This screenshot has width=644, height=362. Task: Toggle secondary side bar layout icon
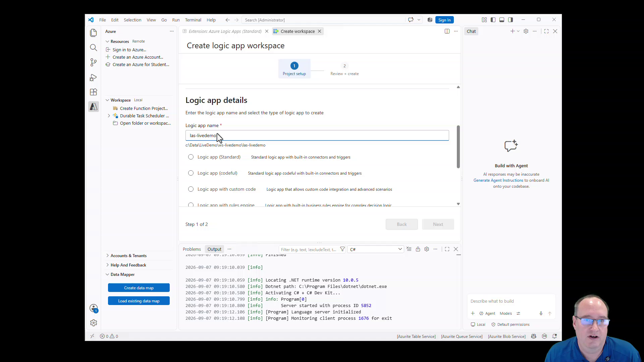pos(511,20)
